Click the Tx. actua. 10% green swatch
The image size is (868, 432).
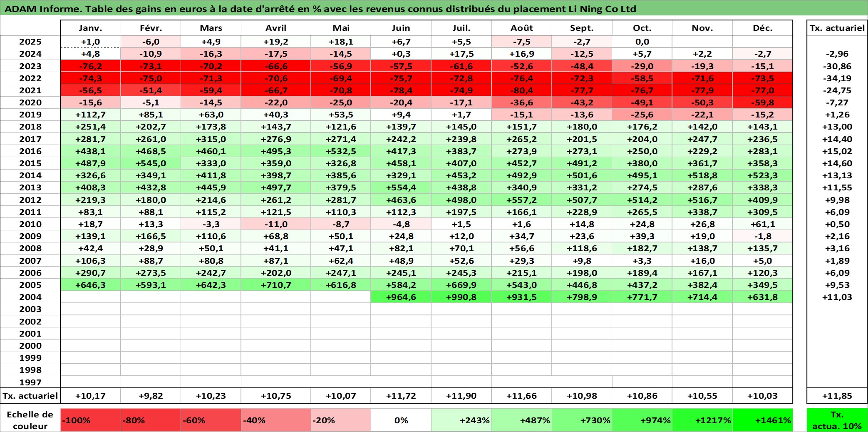(837, 420)
